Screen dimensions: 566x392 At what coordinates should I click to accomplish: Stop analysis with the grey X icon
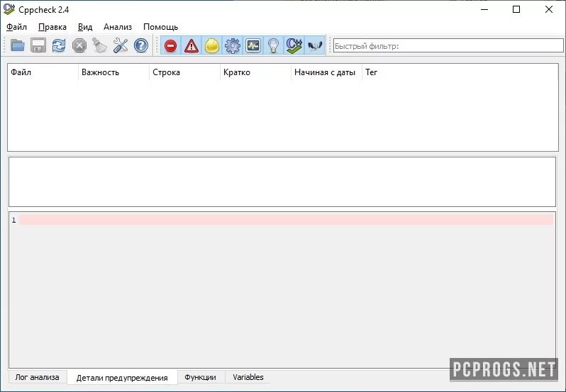pyautogui.click(x=79, y=45)
